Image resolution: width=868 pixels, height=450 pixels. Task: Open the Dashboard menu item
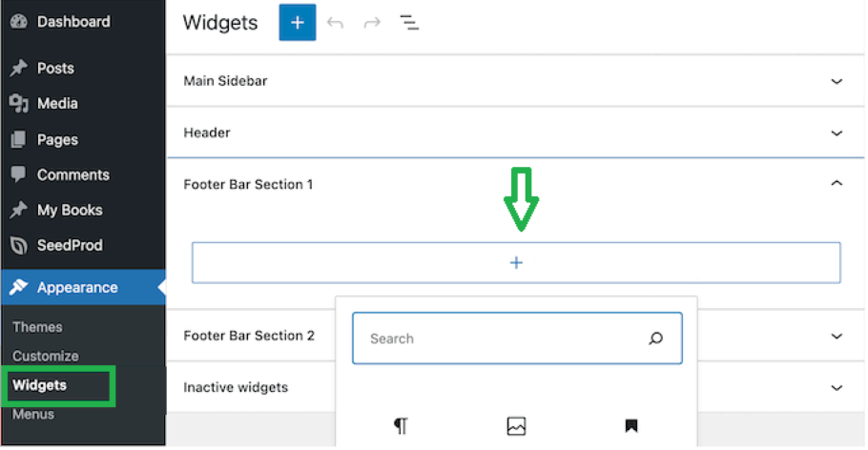(72, 21)
